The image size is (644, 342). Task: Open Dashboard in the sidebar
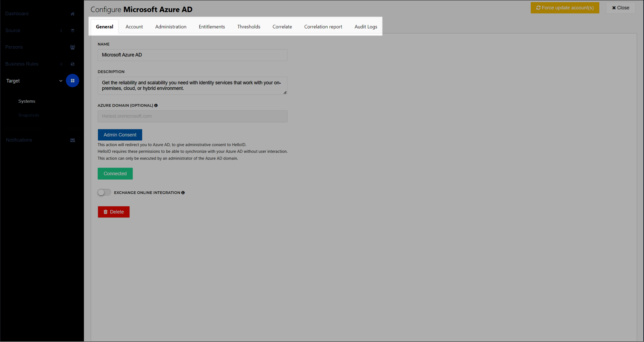tap(17, 14)
